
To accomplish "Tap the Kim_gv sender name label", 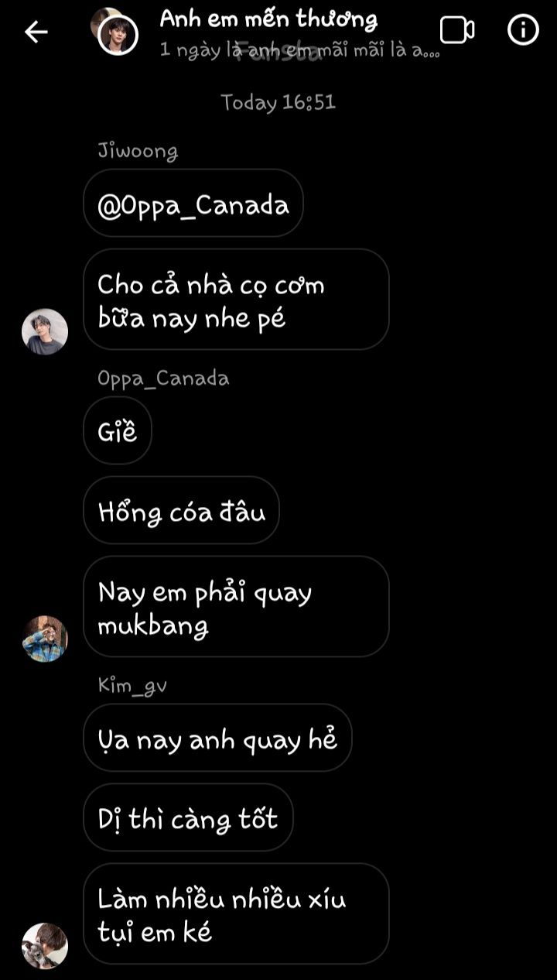I will click(132, 685).
